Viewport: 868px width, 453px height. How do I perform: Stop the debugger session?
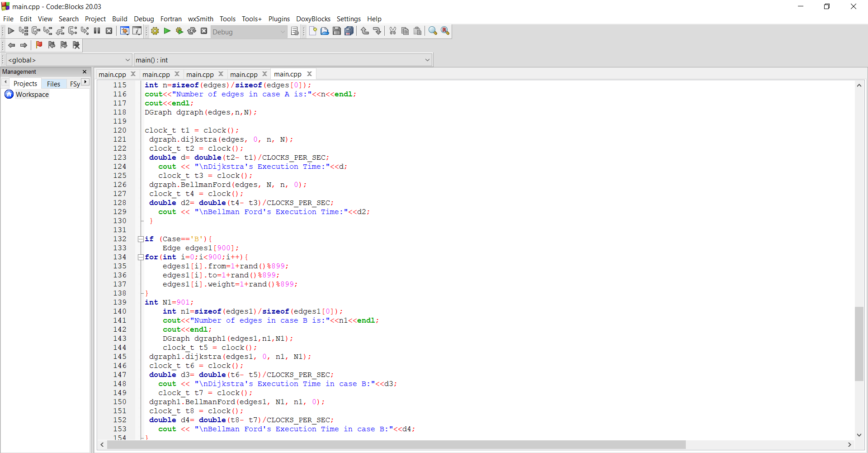pos(109,31)
